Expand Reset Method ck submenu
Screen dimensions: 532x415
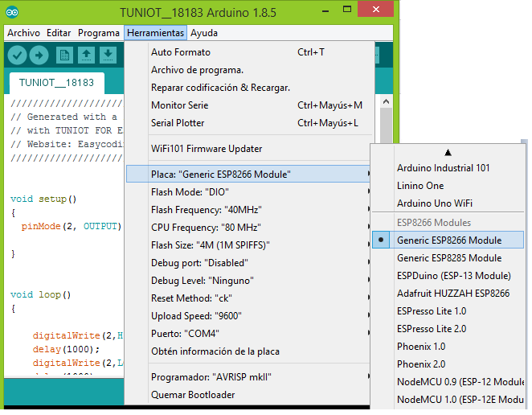click(x=248, y=298)
